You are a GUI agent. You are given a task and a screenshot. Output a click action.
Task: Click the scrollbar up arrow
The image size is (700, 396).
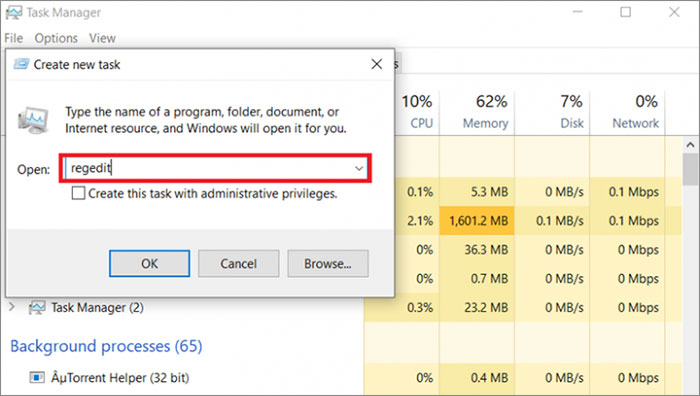click(690, 145)
